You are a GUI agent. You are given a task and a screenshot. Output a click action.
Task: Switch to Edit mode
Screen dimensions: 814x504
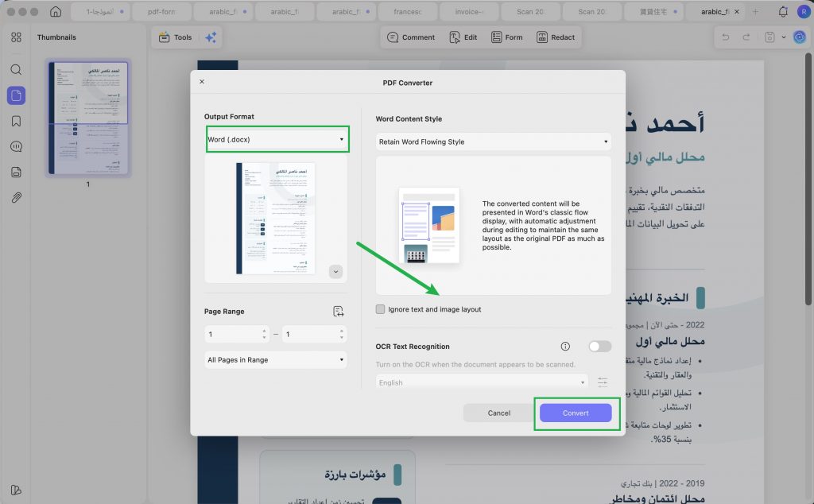click(x=463, y=37)
